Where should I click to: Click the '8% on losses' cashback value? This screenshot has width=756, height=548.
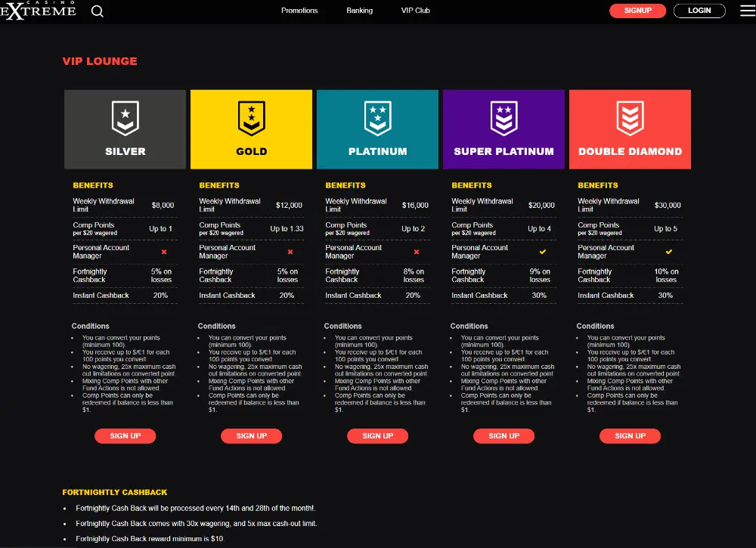[414, 276]
